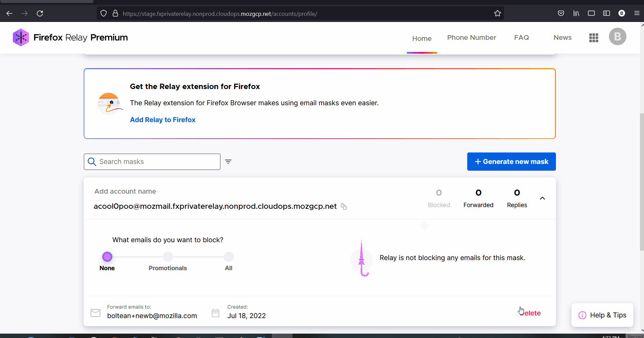Click the Firefox Relay hexagon logo

[x=21, y=37]
